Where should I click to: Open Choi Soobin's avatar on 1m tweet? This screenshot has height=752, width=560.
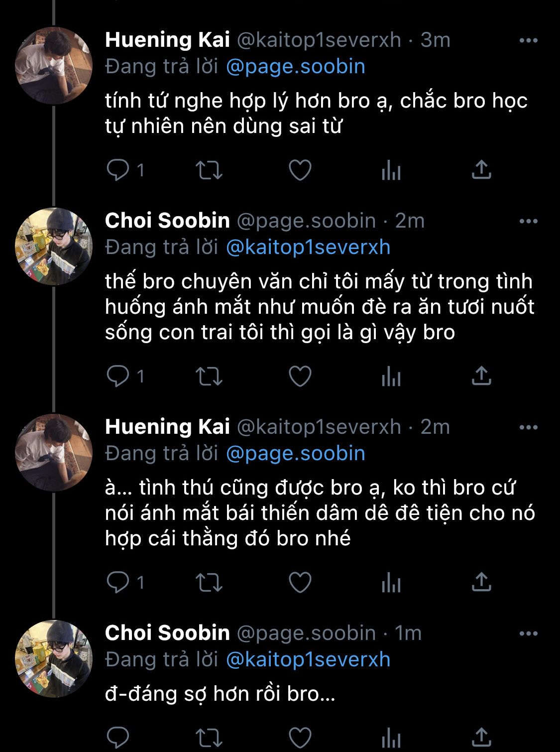(54, 658)
